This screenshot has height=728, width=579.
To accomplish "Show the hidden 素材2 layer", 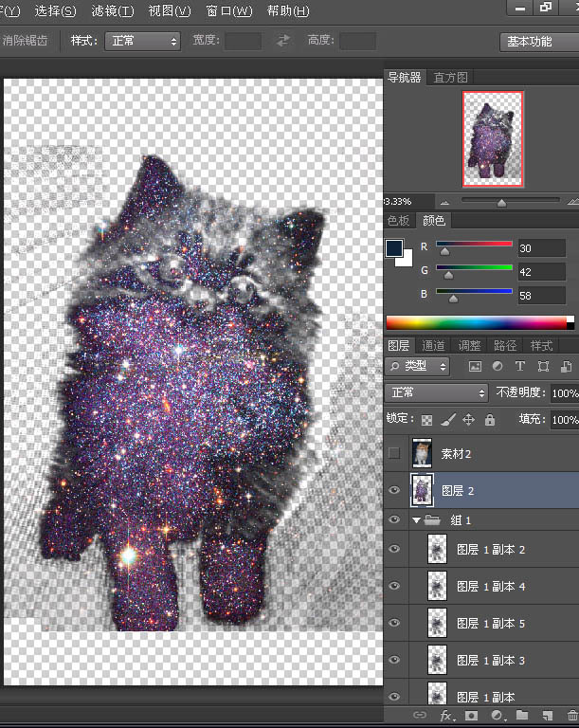I will pyautogui.click(x=394, y=453).
